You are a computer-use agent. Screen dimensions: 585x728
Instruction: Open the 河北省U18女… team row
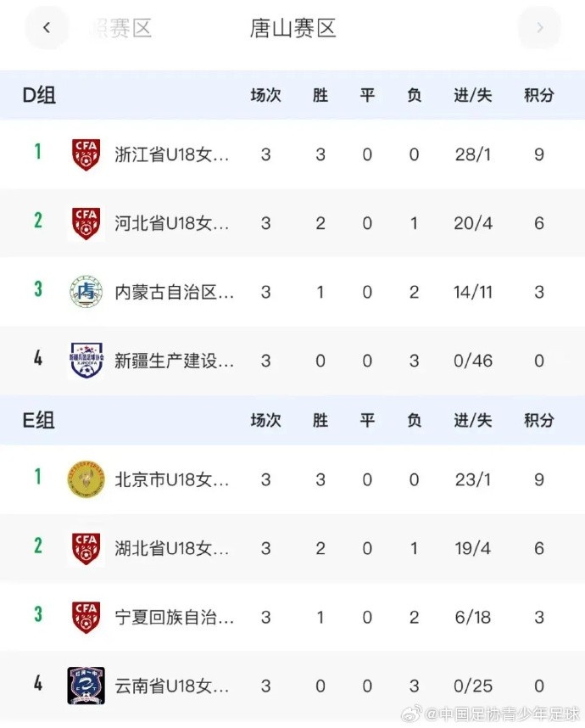click(x=292, y=223)
